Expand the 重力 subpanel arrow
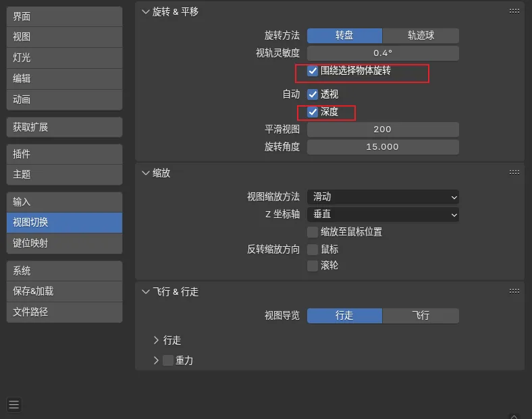Viewport: 532px width, 419px height. [x=157, y=360]
